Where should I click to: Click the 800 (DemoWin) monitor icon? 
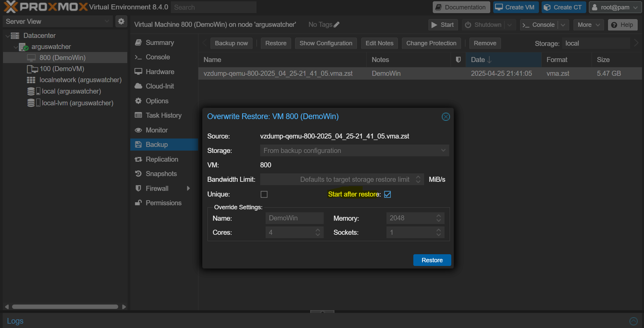(31, 58)
